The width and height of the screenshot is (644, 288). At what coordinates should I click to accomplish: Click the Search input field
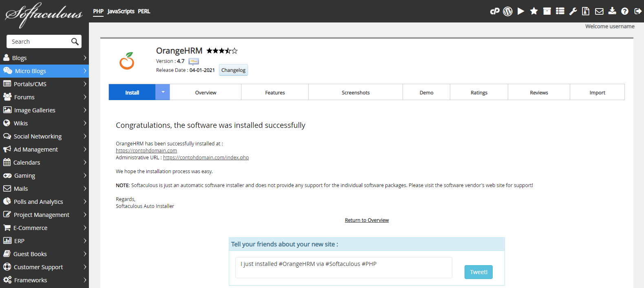(x=39, y=42)
